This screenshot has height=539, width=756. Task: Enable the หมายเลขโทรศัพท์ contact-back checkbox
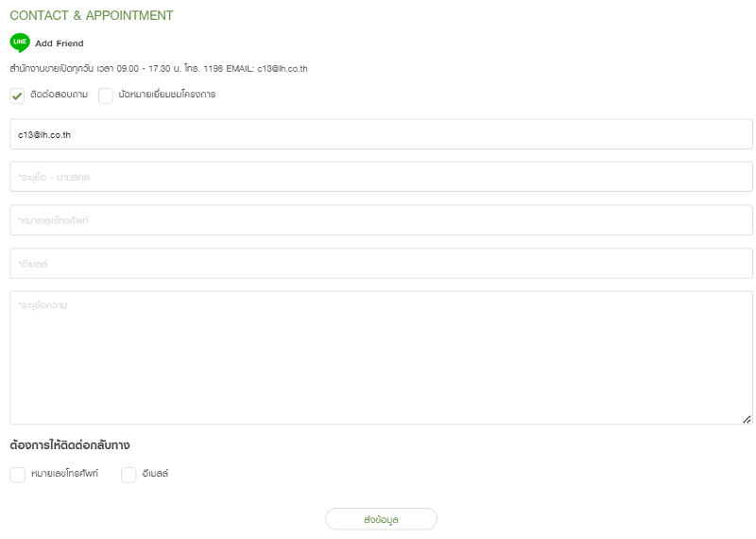tap(17, 475)
